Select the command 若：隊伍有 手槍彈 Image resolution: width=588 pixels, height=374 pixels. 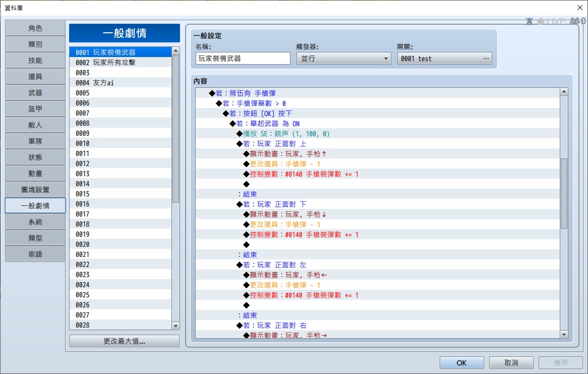pyautogui.click(x=378, y=93)
